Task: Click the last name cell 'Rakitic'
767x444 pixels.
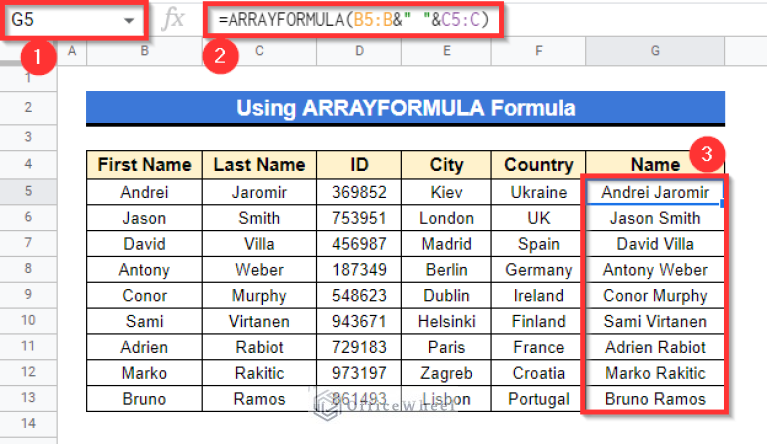Action: pos(259,374)
